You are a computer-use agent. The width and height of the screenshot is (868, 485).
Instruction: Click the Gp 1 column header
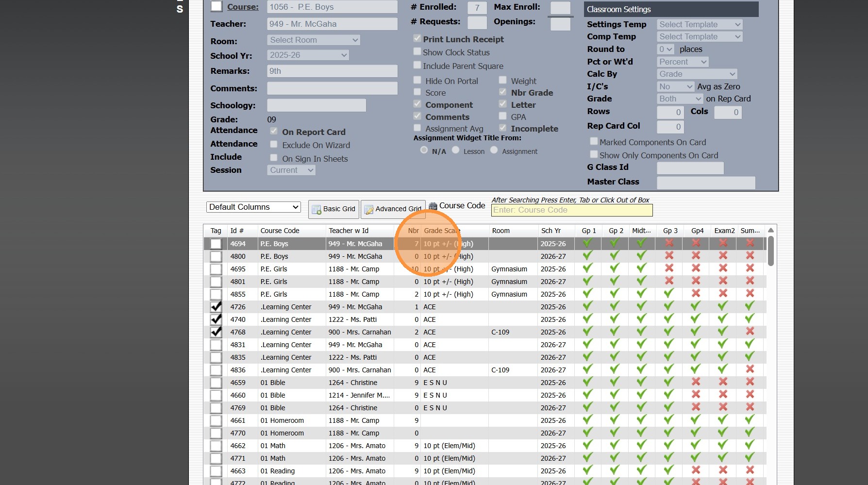coord(589,231)
